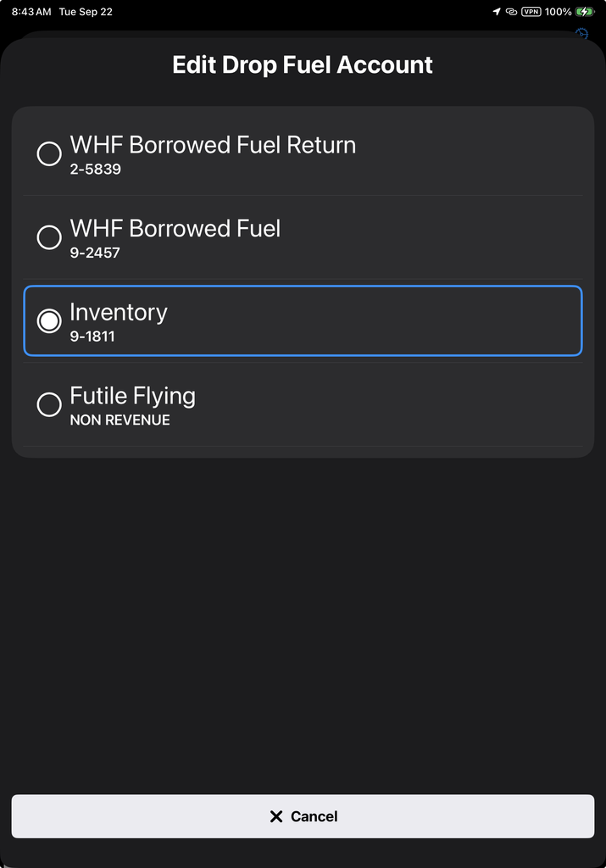Click the WHF Borrowed Fuel Return label
606x868 pixels.
(213, 145)
